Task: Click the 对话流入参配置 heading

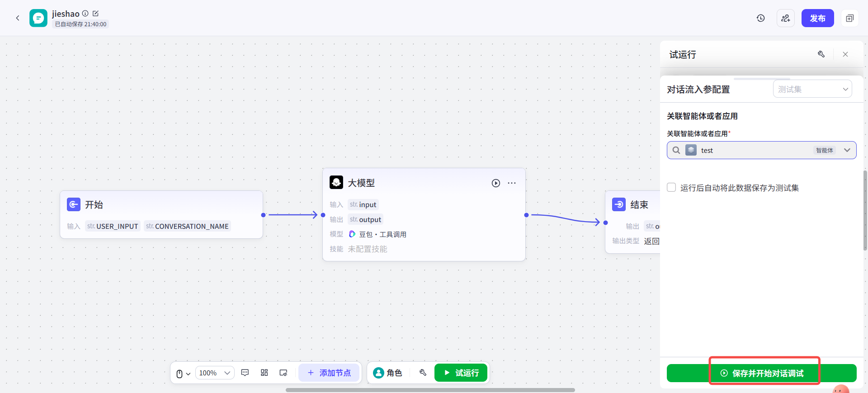Action: tap(698, 90)
